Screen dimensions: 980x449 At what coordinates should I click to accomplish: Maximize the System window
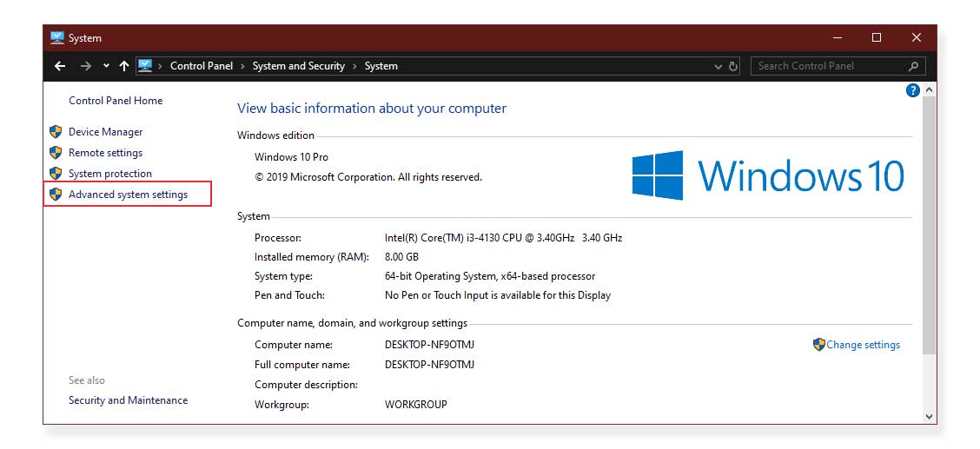pyautogui.click(x=877, y=38)
